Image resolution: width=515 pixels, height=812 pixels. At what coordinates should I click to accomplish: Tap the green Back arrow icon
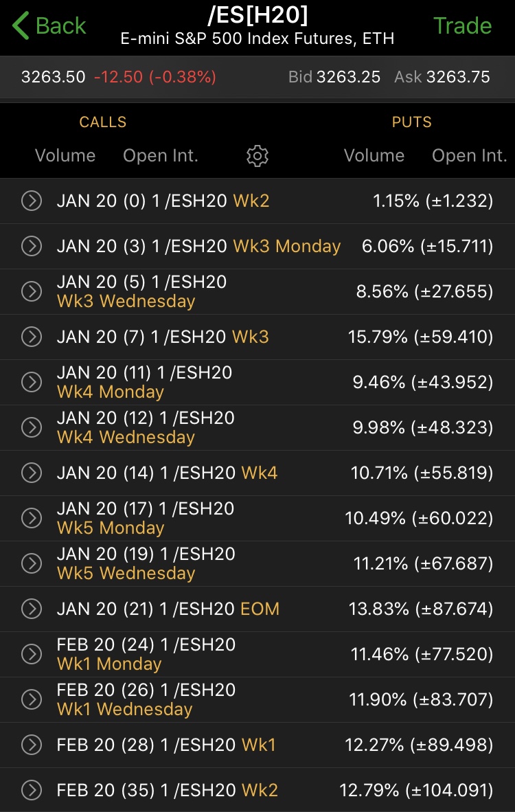(x=21, y=26)
